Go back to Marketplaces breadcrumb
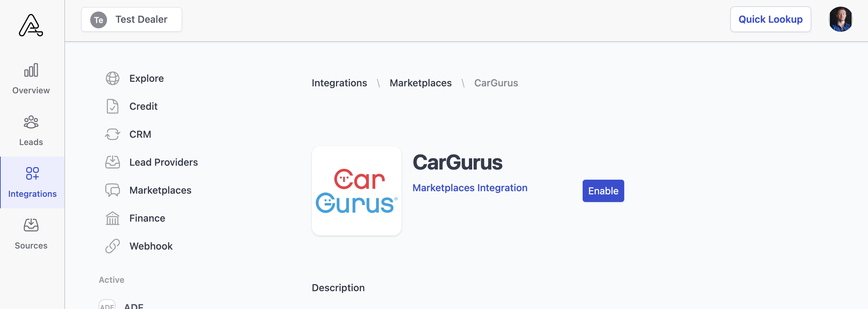 coord(420,83)
